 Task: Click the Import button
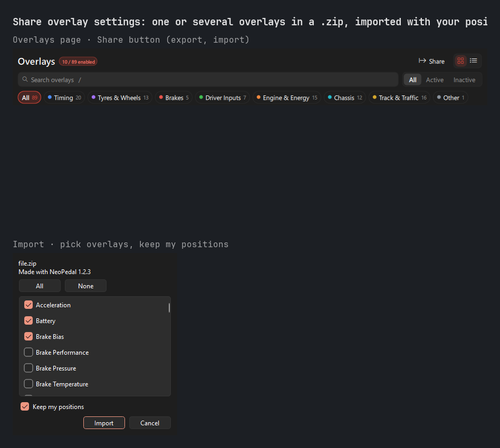coord(104,423)
